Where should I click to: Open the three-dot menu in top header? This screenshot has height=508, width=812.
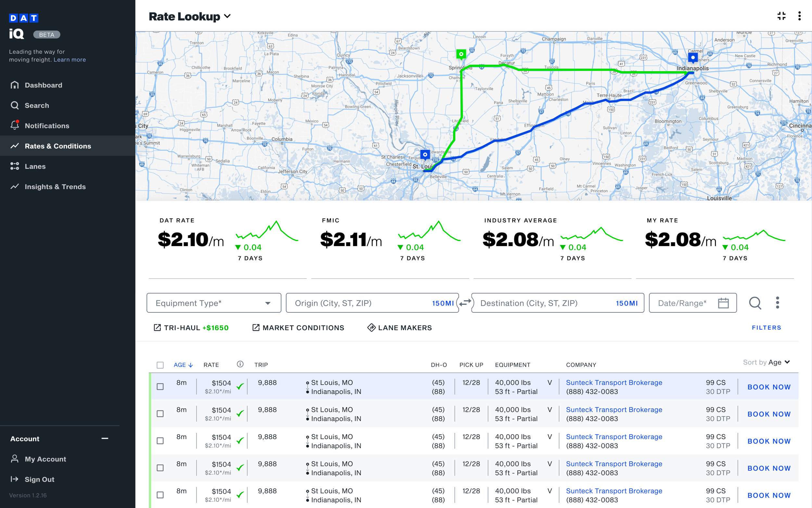[x=799, y=16]
